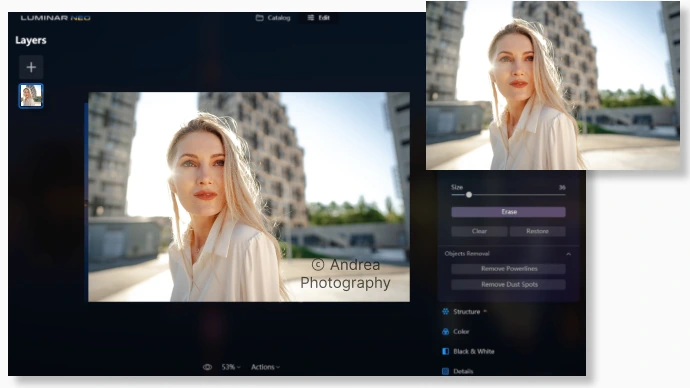The height and width of the screenshot is (388, 690).
Task: Collapse the Objects Removal section
Action: [569, 254]
